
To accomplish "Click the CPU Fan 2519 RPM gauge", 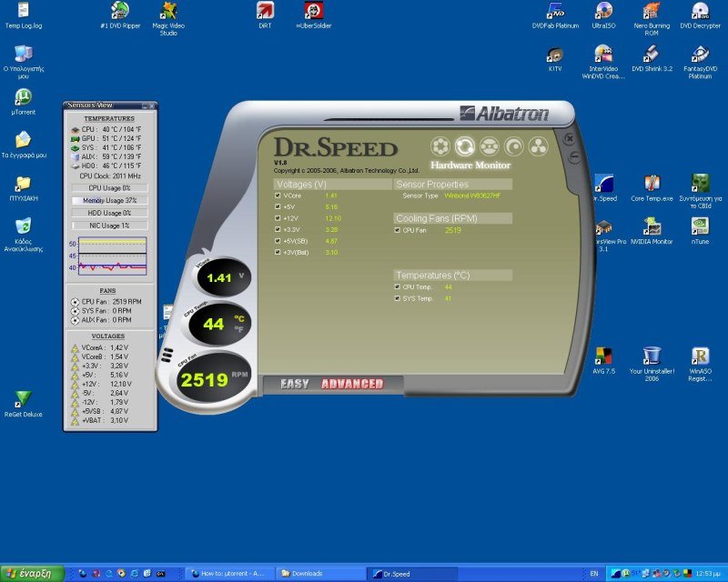I will (215, 378).
